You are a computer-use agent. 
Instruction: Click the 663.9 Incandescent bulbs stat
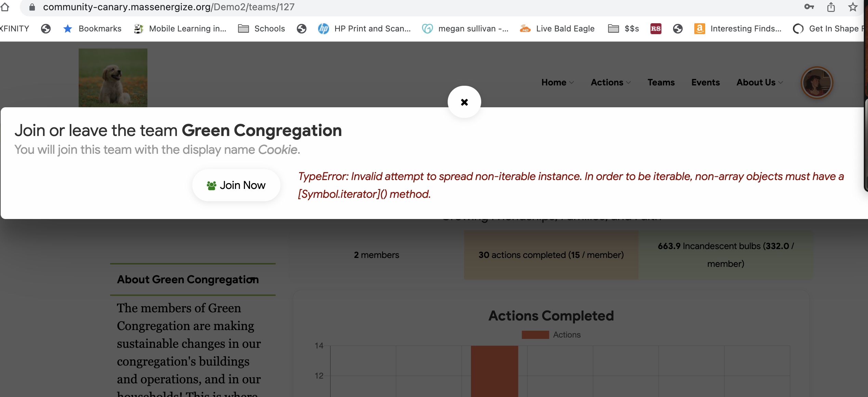pyautogui.click(x=726, y=255)
